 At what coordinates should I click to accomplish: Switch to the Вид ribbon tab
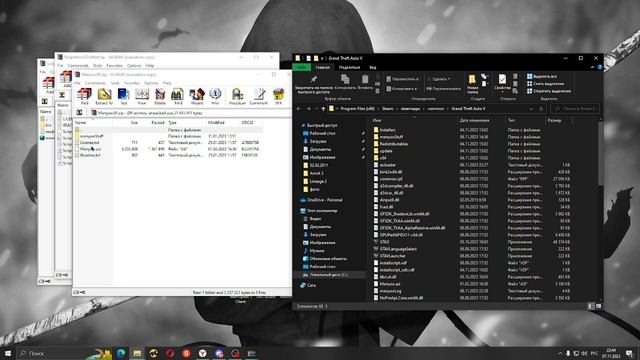tap(373, 67)
